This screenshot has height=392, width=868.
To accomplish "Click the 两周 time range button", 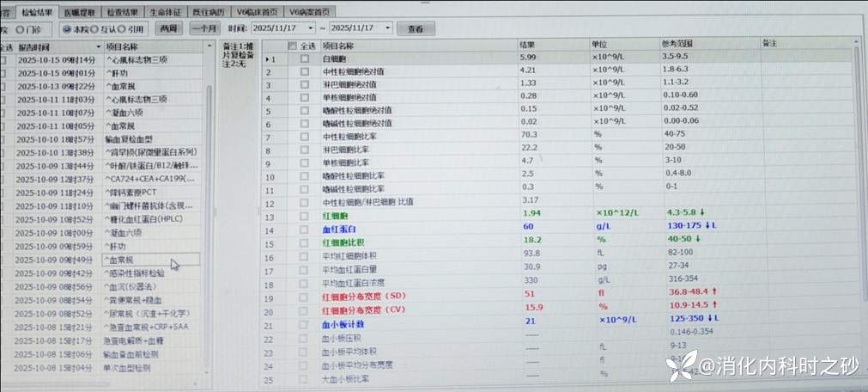I will click(x=169, y=28).
